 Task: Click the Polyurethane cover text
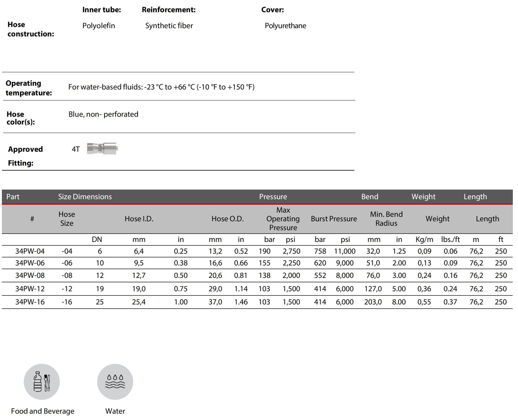point(285,26)
